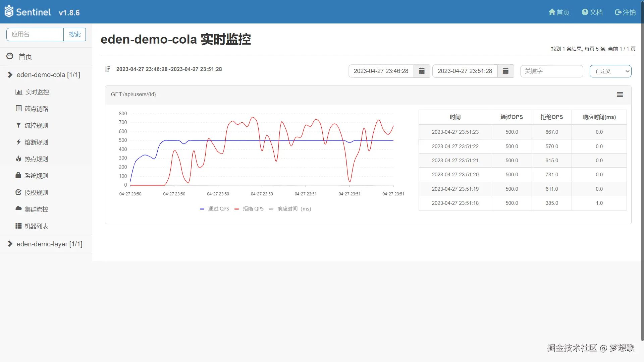Open the 自定义 time range dropdown

610,71
